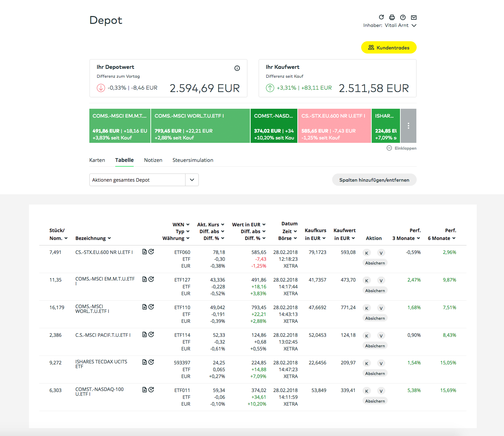Click Absichern for ISHARES TECDAX

(x=375, y=374)
